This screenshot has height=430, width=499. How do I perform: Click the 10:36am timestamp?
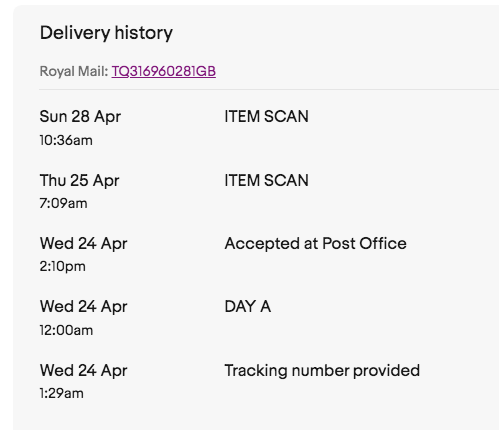coord(66,140)
